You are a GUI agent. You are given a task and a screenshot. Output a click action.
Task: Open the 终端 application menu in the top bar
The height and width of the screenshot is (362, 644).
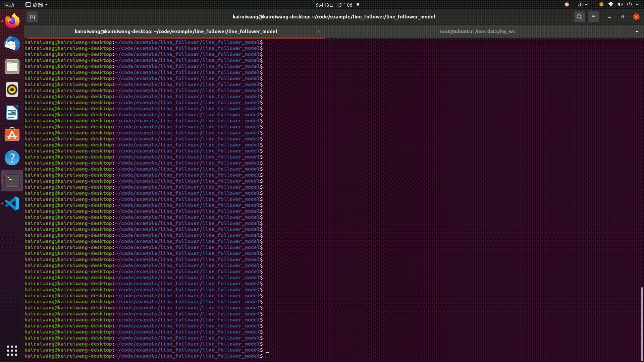(x=37, y=5)
